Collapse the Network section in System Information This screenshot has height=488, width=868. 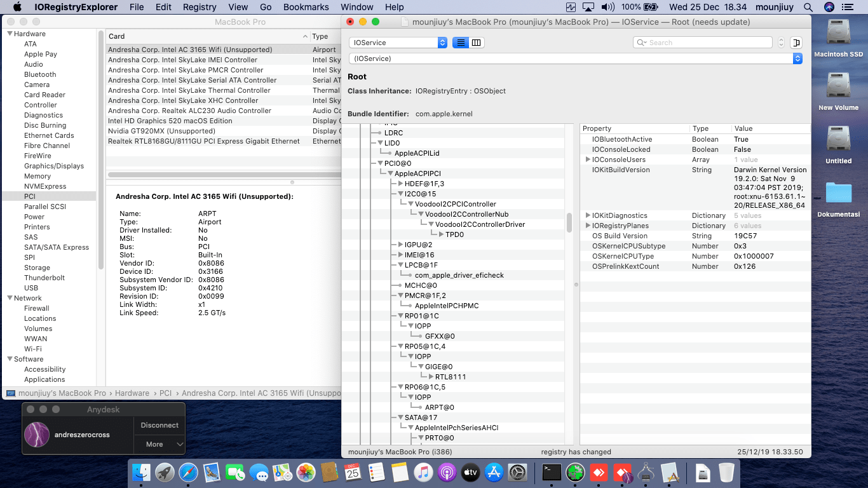pyautogui.click(x=10, y=298)
